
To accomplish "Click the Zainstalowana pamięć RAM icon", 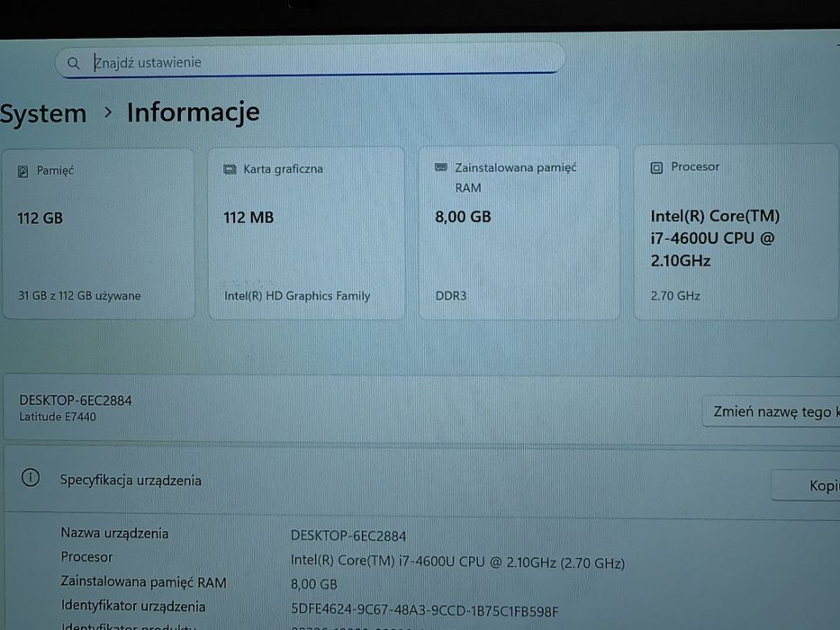I will 441,167.
